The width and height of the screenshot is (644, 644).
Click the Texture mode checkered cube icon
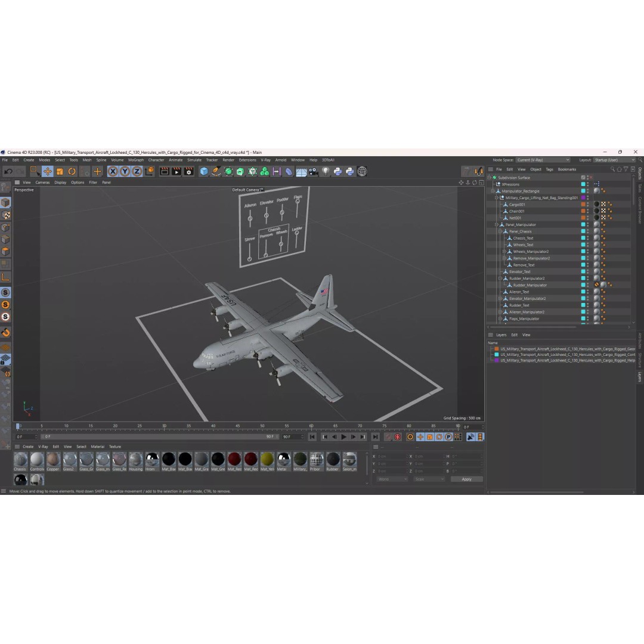(x=6, y=215)
